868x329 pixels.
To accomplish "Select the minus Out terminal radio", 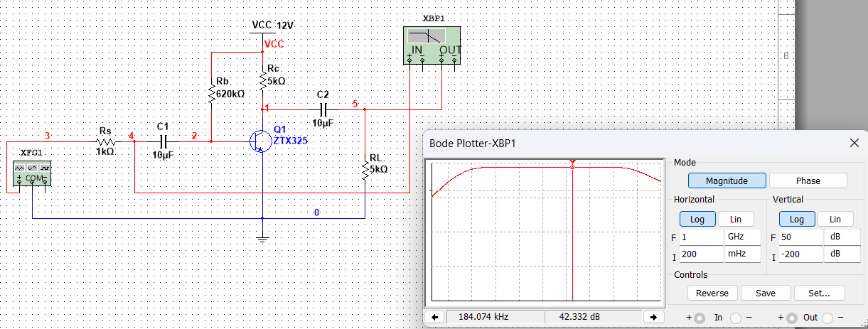I will coord(829,318).
